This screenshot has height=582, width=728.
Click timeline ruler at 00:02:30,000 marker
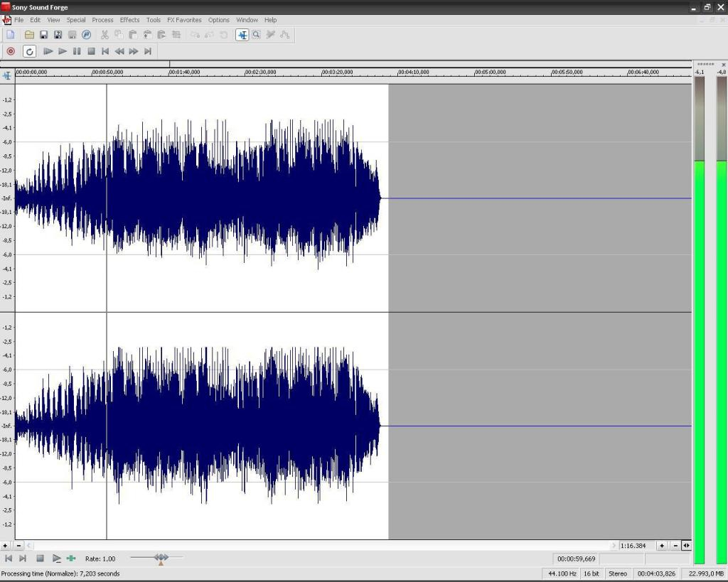(x=246, y=72)
